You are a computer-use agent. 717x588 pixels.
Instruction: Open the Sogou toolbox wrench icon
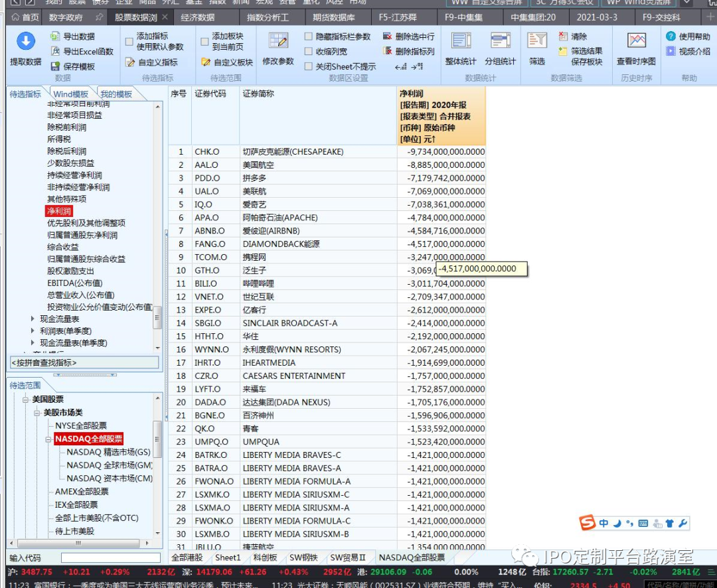click(682, 523)
